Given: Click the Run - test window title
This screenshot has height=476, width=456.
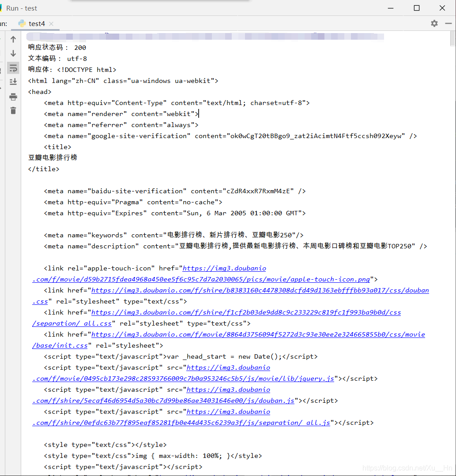Looking at the screenshot, I should 22,8.
